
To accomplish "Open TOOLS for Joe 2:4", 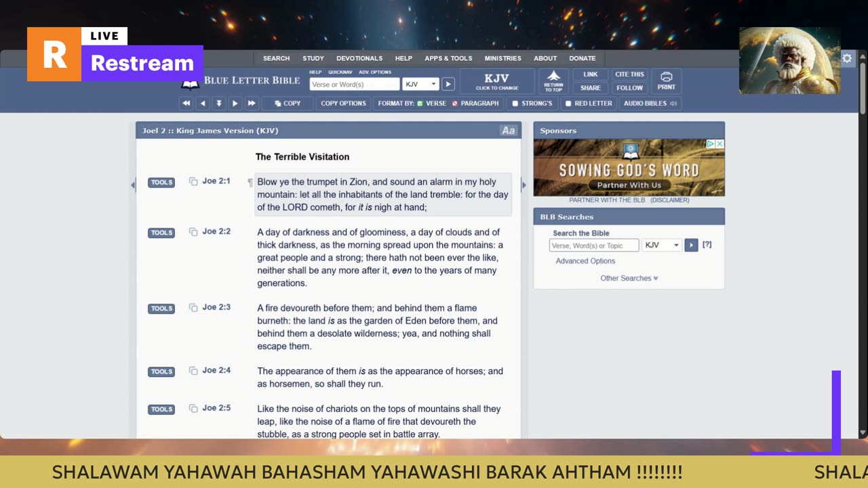I will click(x=161, y=371).
